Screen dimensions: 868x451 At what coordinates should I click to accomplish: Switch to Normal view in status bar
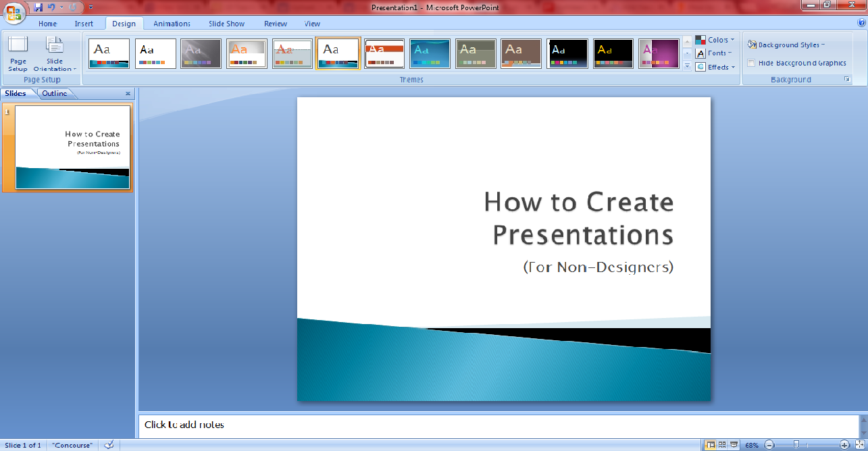click(711, 445)
